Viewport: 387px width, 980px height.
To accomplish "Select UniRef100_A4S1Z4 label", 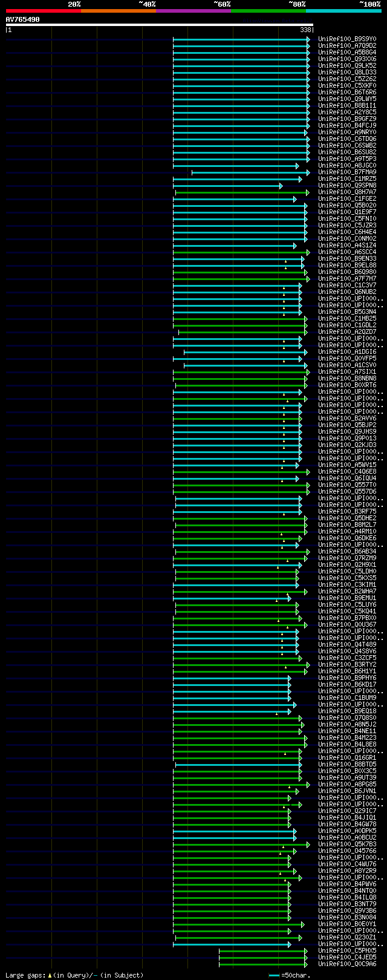I will point(347,246).
